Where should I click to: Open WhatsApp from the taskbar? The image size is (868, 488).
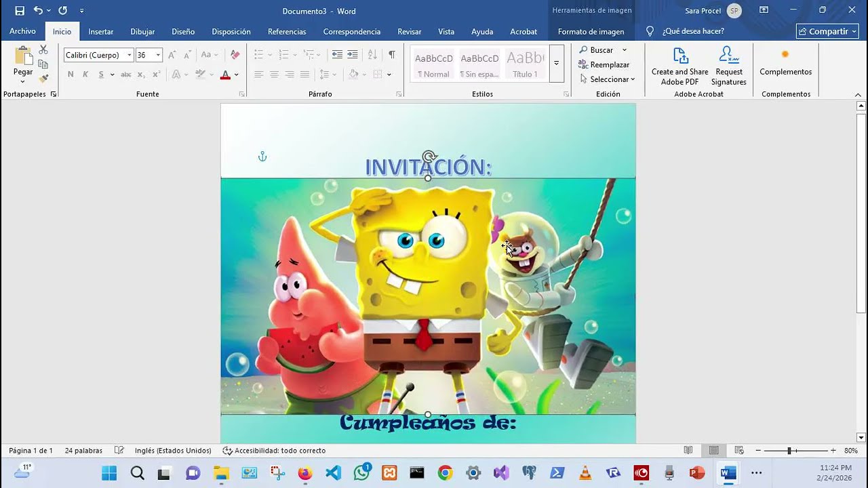(361, 473)
